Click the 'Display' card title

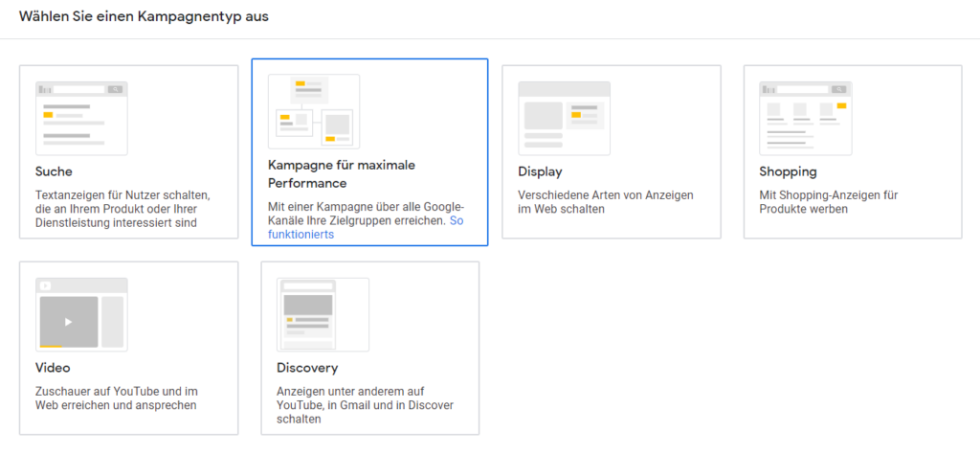pos(540,171)
